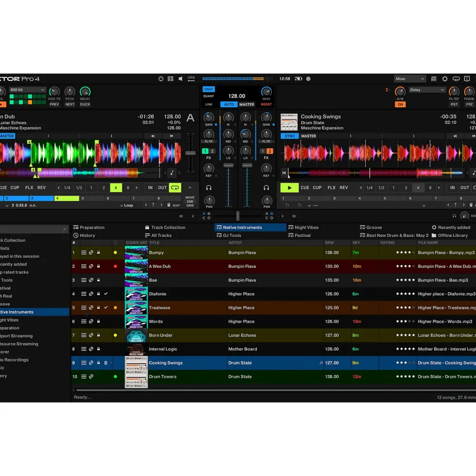Collapse Deck A advanced panel chevron
476x476 pixels.
190,188
